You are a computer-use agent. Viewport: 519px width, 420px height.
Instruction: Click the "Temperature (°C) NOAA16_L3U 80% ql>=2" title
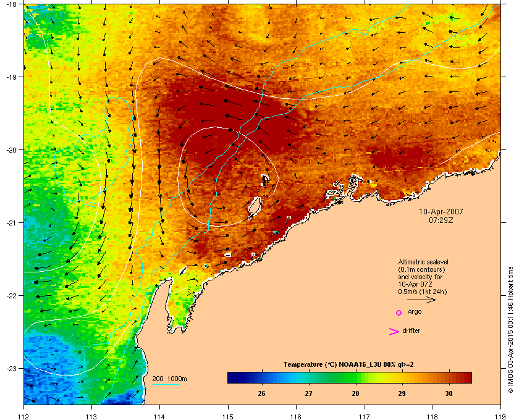(x=348, y=365)
